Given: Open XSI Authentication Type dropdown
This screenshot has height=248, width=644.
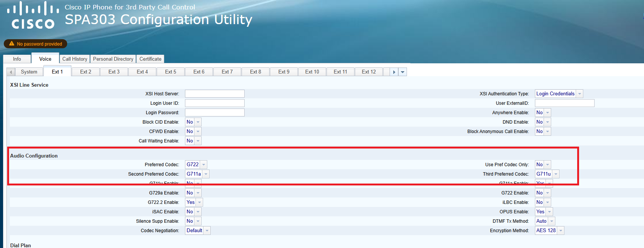Looking at the screenshot, I should click(559, 93).
